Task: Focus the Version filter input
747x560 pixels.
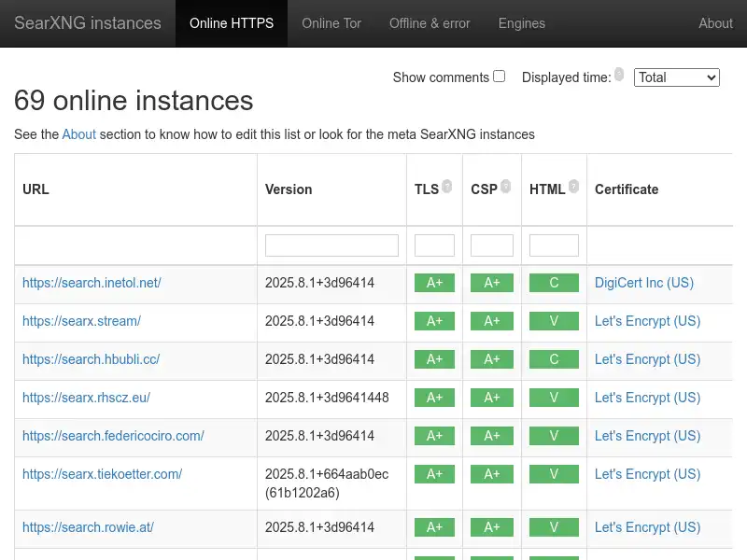Action: coord(331,245)
